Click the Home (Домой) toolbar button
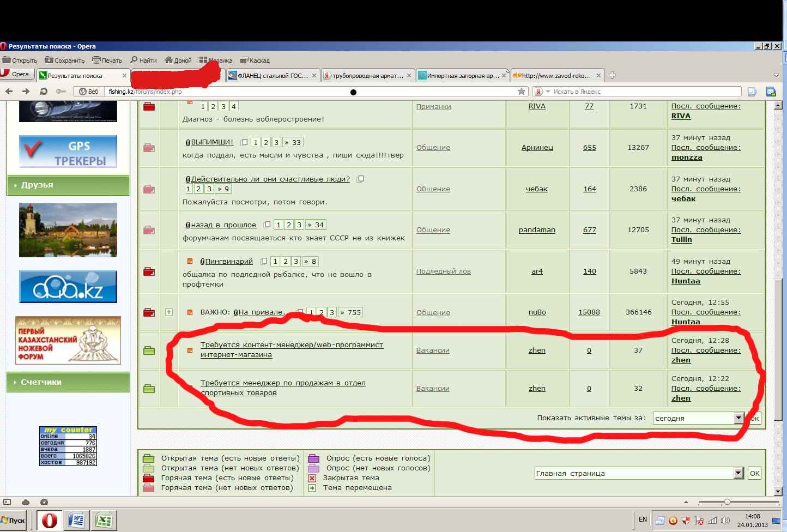The width and height of the screenshot is (787, 532). 178,61
